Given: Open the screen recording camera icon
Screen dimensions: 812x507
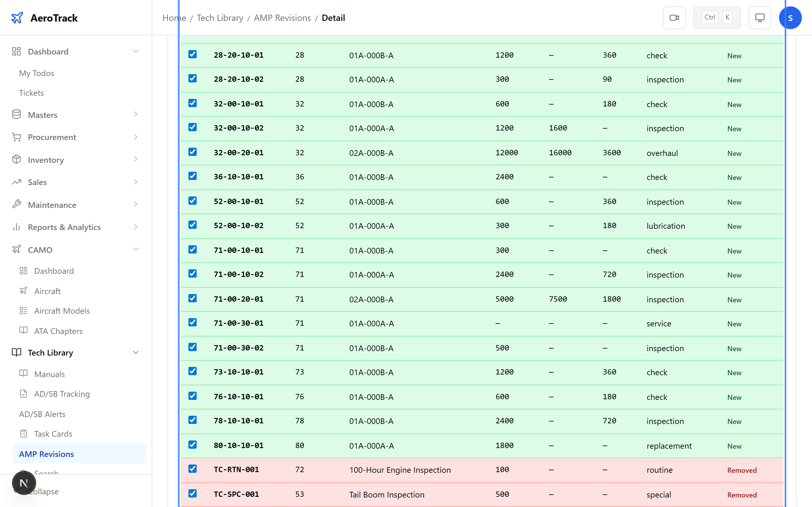Looking at the screenshot, I should click(674, 17).
